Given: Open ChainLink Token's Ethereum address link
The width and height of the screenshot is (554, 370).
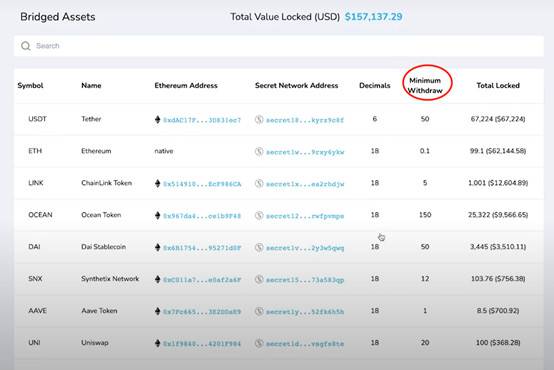Looking at the screenshot, I should click(202, 184).
